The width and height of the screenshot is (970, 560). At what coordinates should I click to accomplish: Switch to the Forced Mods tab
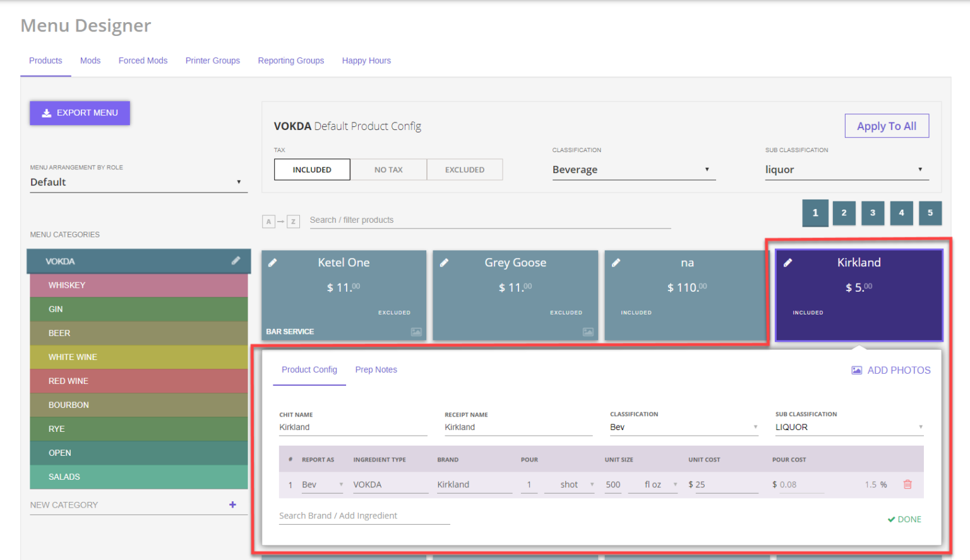[143, 61]
